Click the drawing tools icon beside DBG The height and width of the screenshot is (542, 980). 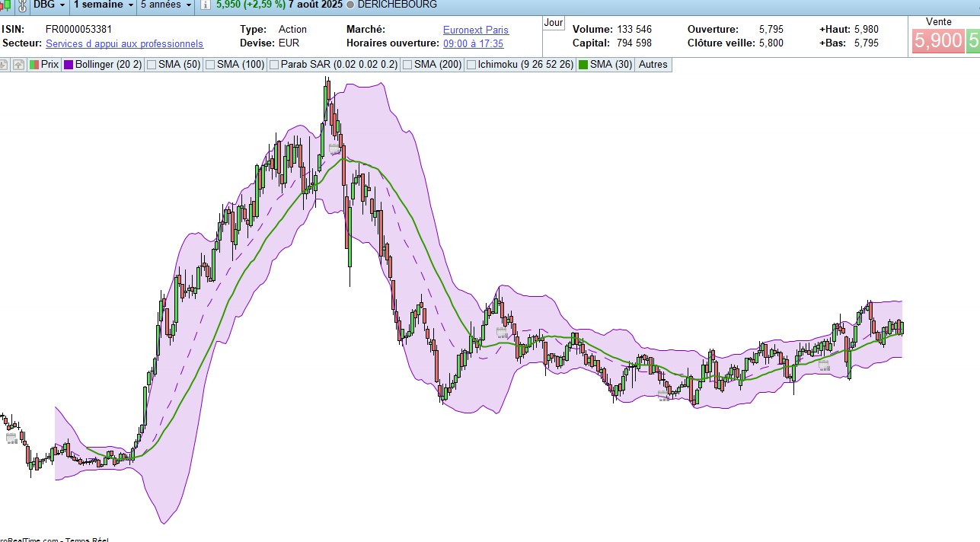[x=22, y=5]
